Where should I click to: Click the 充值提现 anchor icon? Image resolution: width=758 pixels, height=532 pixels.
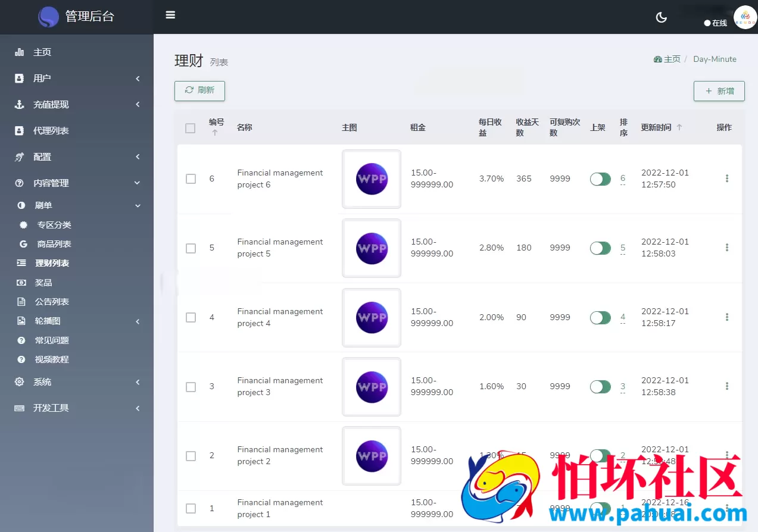point(19,105)
